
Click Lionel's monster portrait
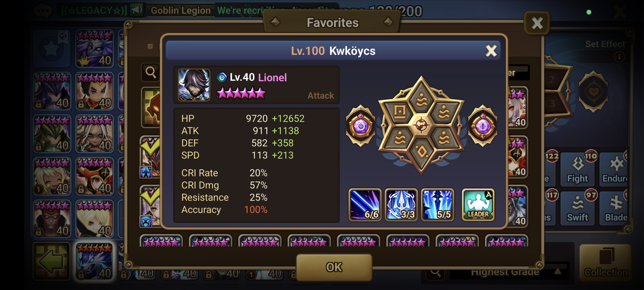coord(194,85)
